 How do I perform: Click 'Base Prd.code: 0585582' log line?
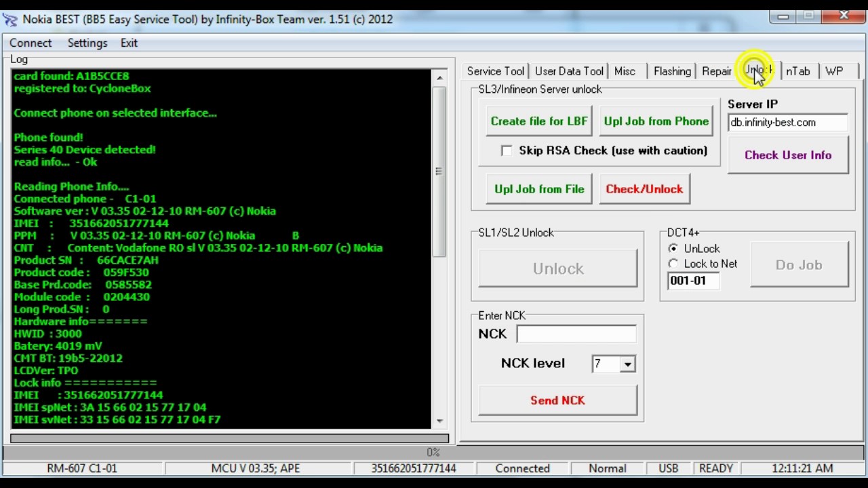click(x=83, y=285)
